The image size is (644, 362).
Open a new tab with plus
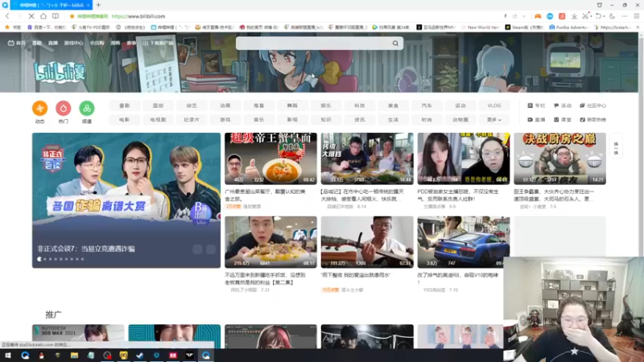coord(98,5)
